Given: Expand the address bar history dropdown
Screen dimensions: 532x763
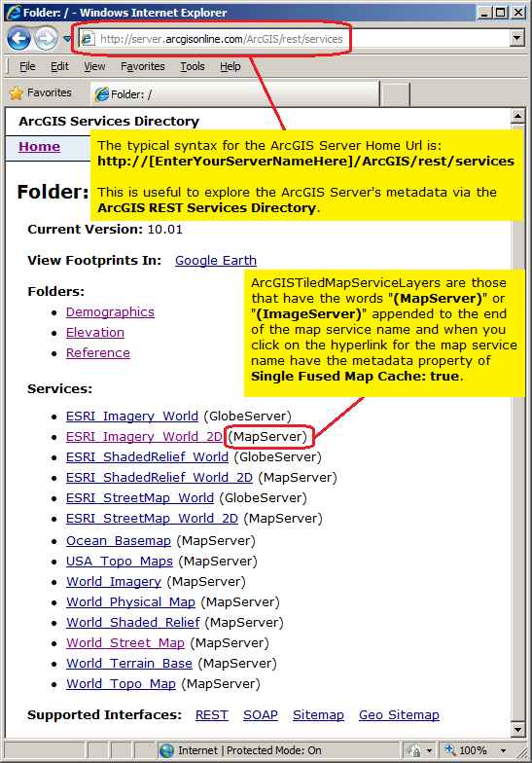Looking at the screenshot, I should [x=517, y=38].
